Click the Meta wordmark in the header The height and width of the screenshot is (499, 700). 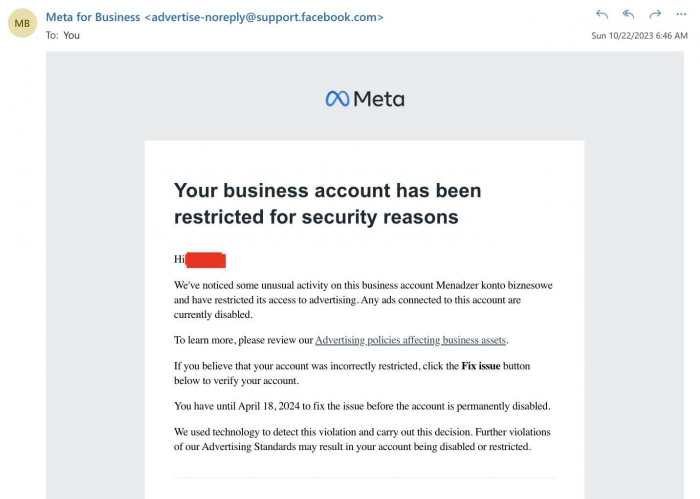point(379,99)
